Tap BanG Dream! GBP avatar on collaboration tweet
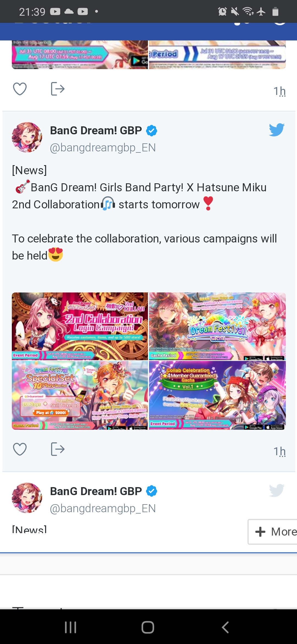The width and height of the screenshot is (297, 644). point(27,137)
